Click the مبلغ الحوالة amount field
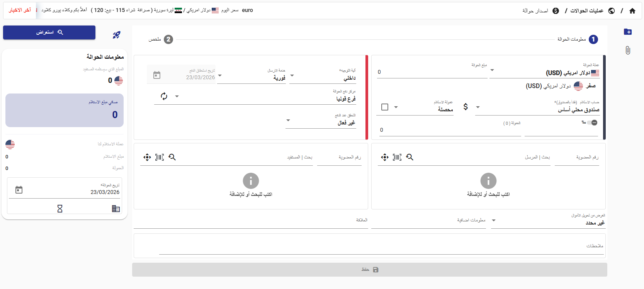This screenshot has height=289, width=644. (x=432, y=72)
